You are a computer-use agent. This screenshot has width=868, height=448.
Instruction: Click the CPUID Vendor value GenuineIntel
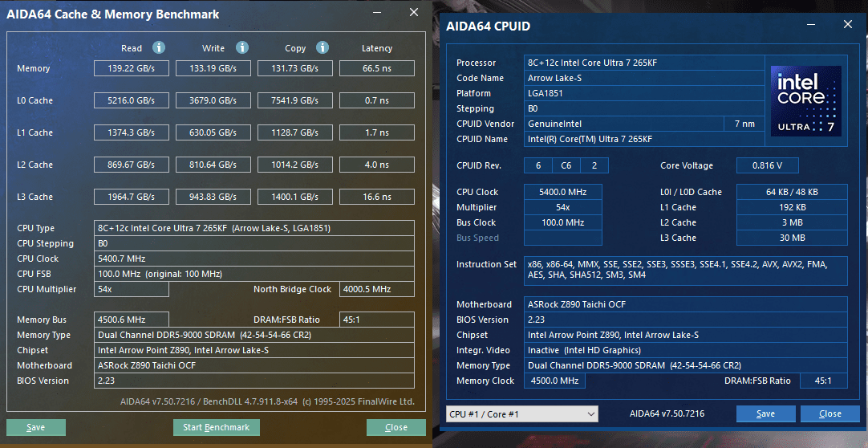coord(624,124)
